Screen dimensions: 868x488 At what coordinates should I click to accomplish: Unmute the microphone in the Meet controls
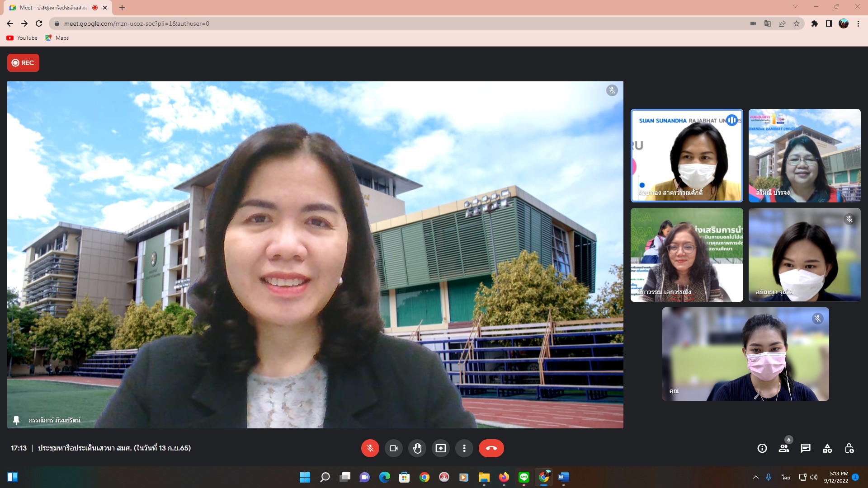click(x=370, y=448)
